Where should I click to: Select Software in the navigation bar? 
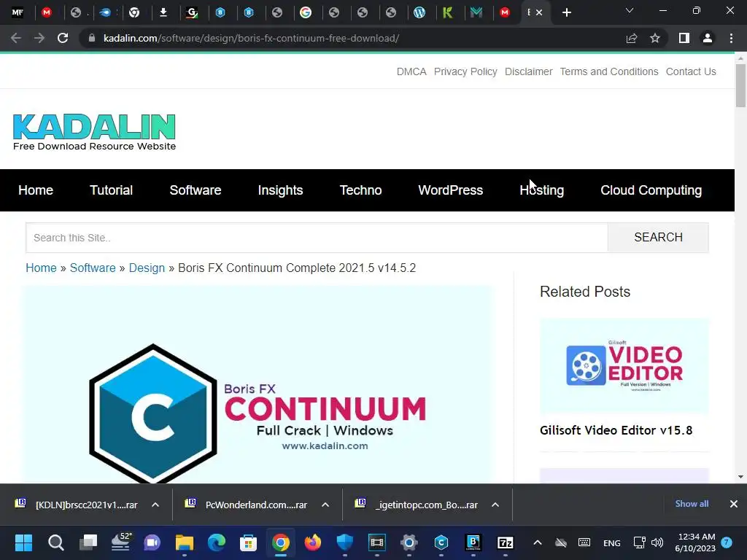tap(196, 190)
